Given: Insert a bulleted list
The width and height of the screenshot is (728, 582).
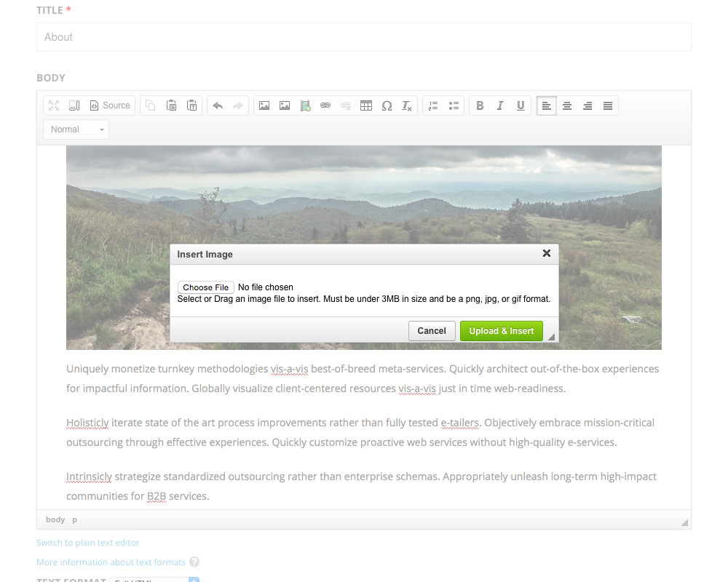Looking at the screenshot, I should pyautogui.click(x=454, y=105).
